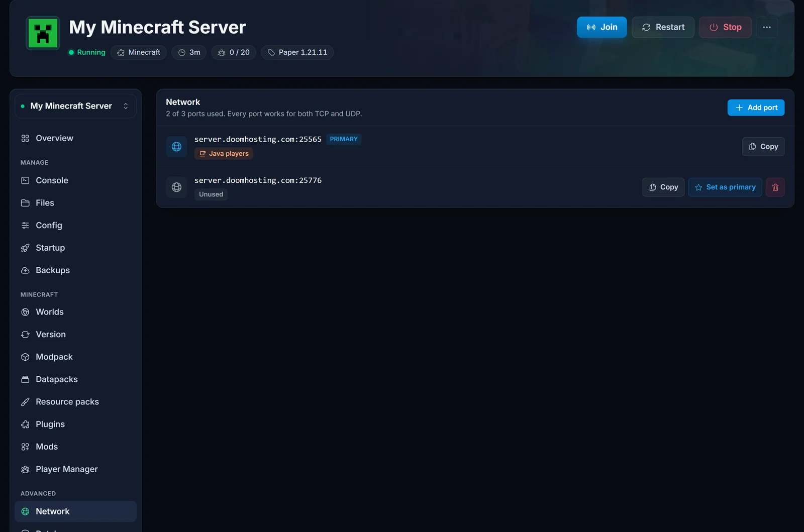This screenshot has height=532, width=804.
Task: Delete port 25776 with the trash icon
Action: 775,187
